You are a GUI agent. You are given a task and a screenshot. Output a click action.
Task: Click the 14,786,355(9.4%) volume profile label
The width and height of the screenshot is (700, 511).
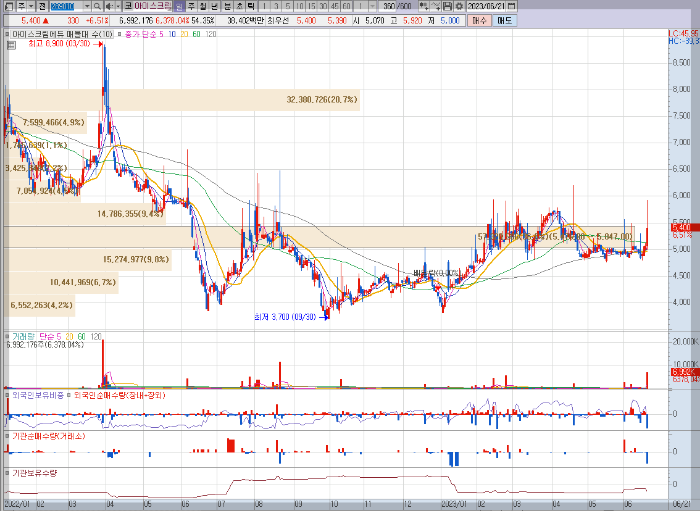pos(130,214)
